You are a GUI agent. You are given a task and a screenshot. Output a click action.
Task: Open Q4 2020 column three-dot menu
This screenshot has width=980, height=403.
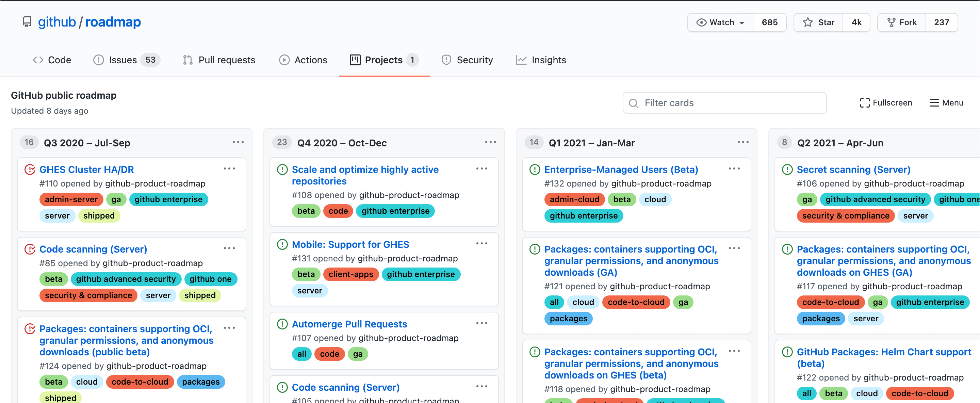pyautogui.click(x=490, y=142)
